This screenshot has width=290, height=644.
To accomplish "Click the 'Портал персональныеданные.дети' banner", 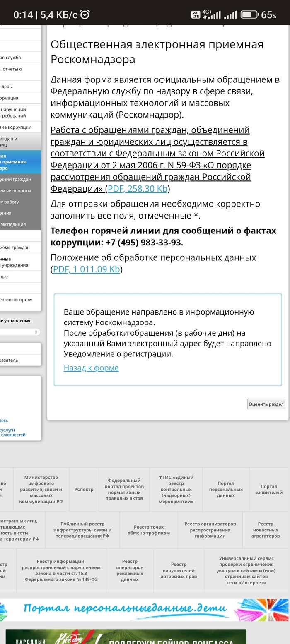I will click(144, 610).
